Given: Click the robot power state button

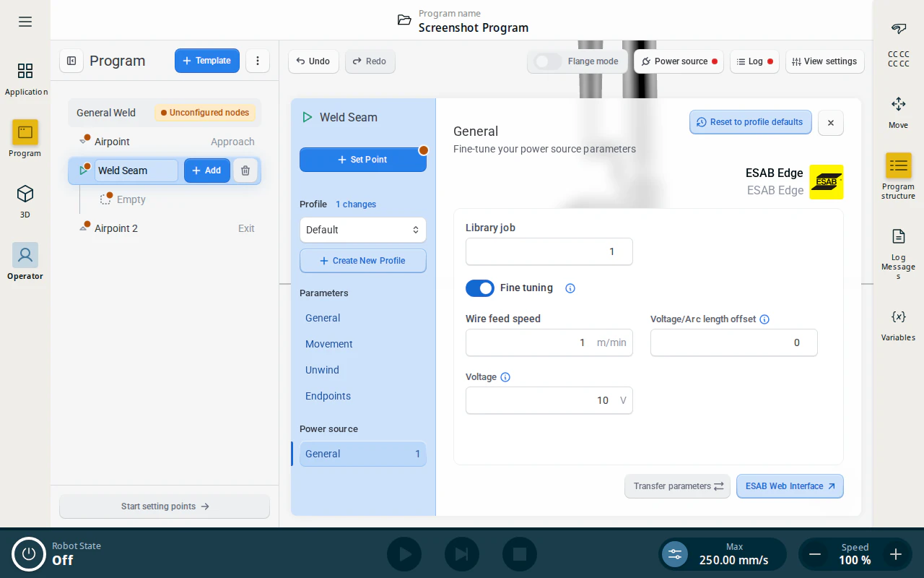Looking at the screenshot, I should (29, 554).
